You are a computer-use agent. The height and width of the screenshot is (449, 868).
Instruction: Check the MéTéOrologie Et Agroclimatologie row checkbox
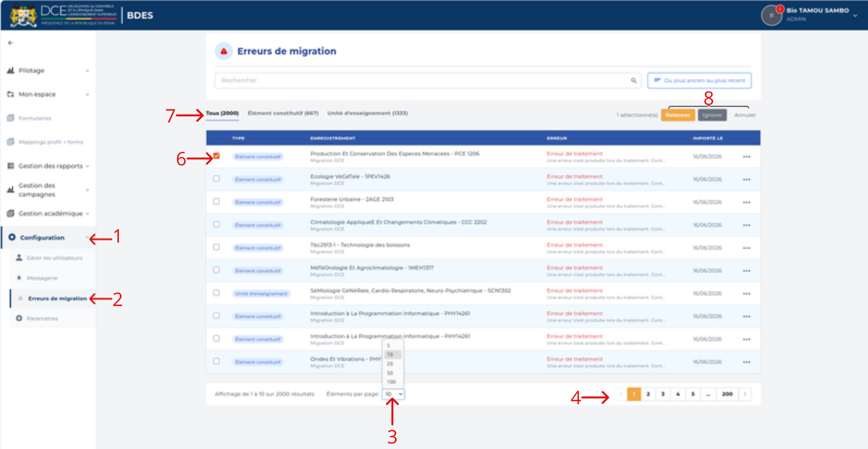216,270
